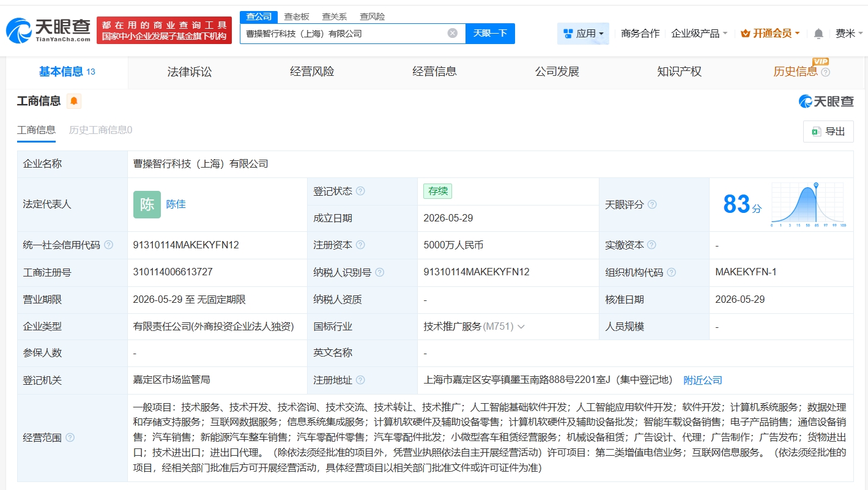Click industry value 技术推广服务 (M751)
Screen dimensions: 868x490
tap(469, 327)
